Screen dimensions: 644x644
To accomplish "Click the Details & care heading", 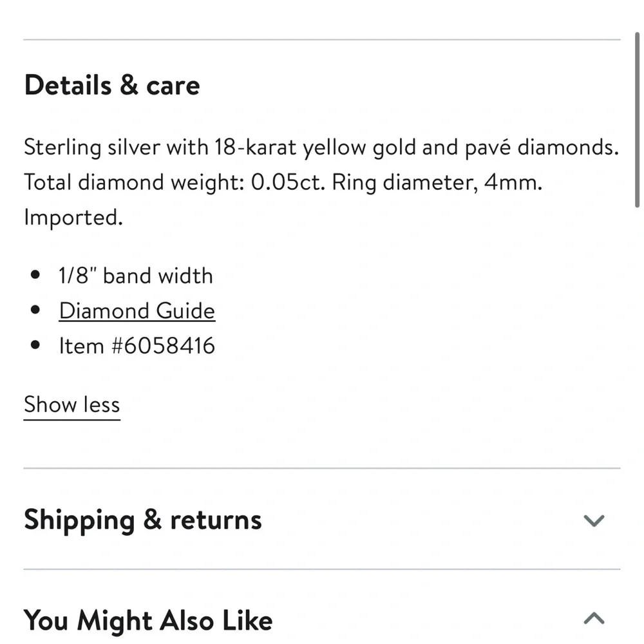I will [x=112, y=86].
